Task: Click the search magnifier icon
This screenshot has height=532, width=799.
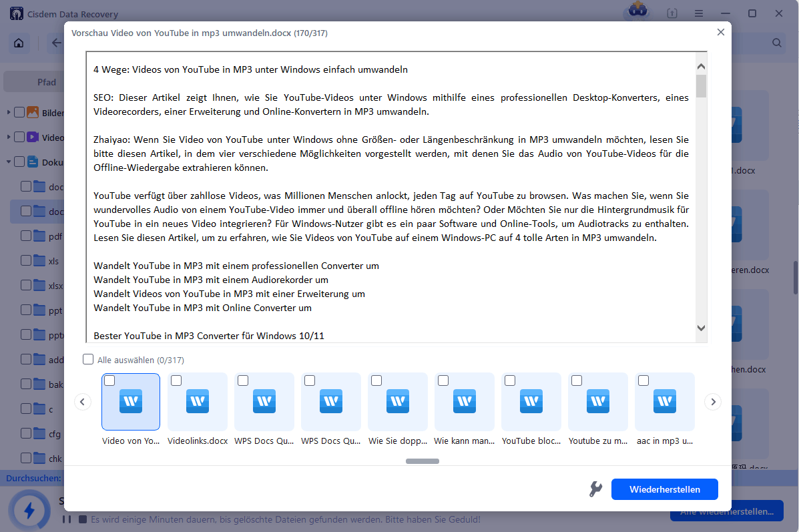Action: tap(776, 42)
